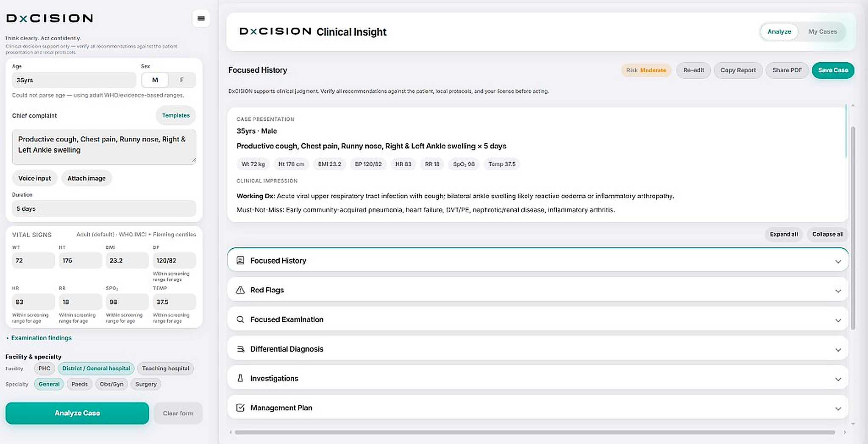868x444 pixels.
Task: Click the Differential Diagnosis list icon
Action: pyautogui.click(x=240, y=349)
